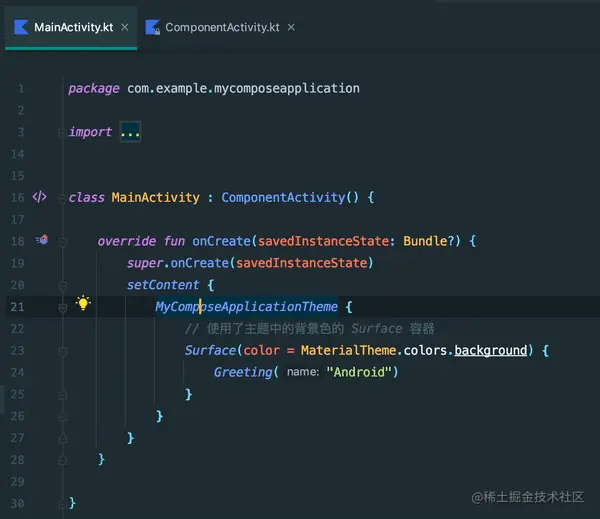Switch to the ComponentActivity.kt tab

pyautogui.click(x=222, y=27)
